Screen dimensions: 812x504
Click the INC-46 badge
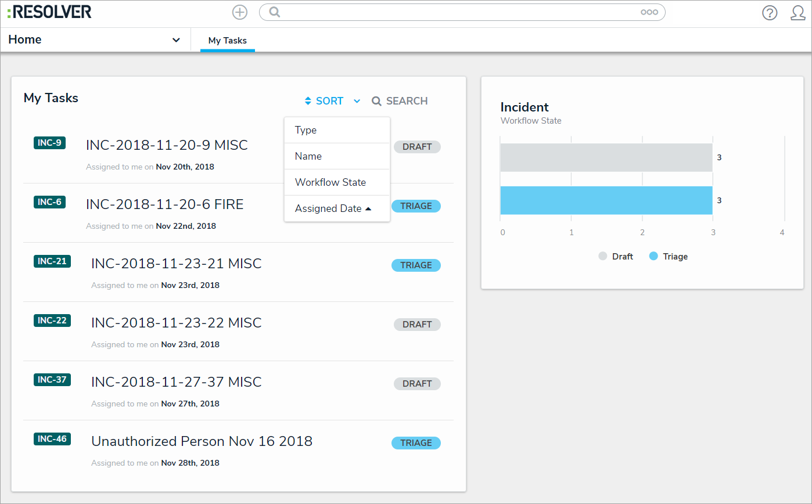click(52, 439)
